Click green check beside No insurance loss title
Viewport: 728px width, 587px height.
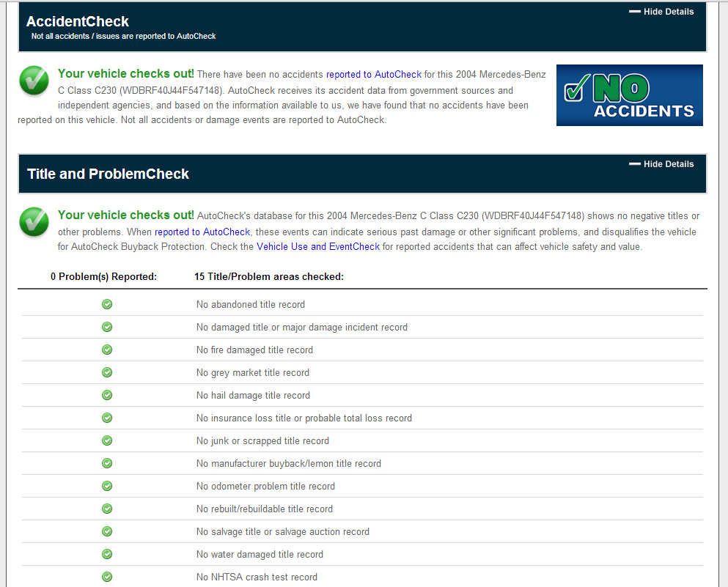[107, 418]
